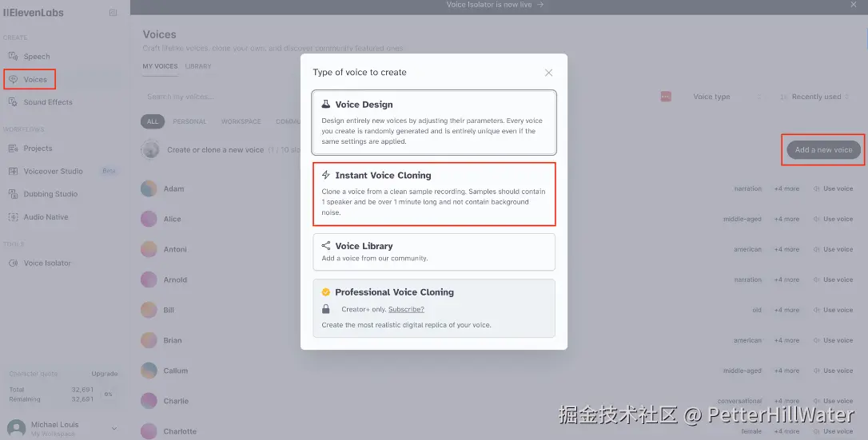Expand +4 more tags for Alice

click(786, 219)
